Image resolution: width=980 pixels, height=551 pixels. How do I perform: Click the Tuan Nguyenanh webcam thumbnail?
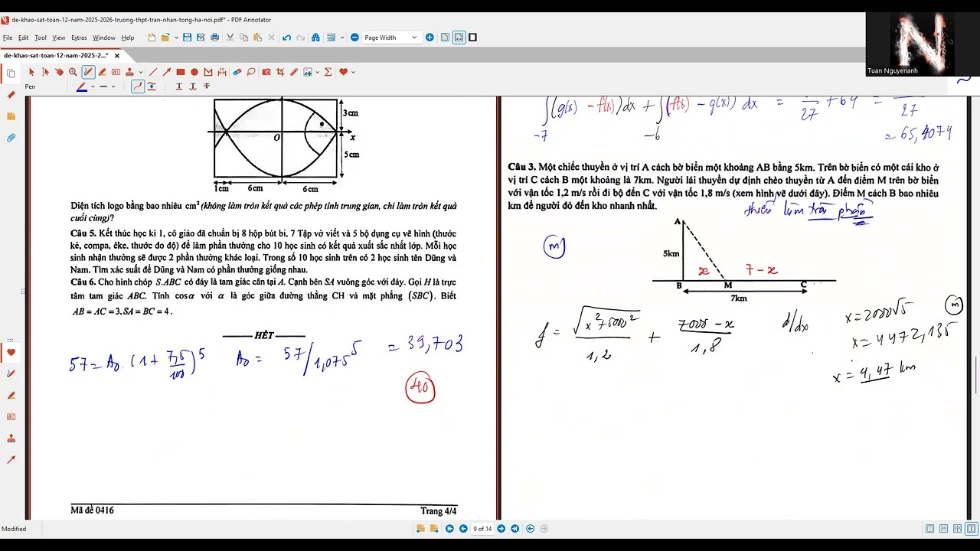pos(910,44)
